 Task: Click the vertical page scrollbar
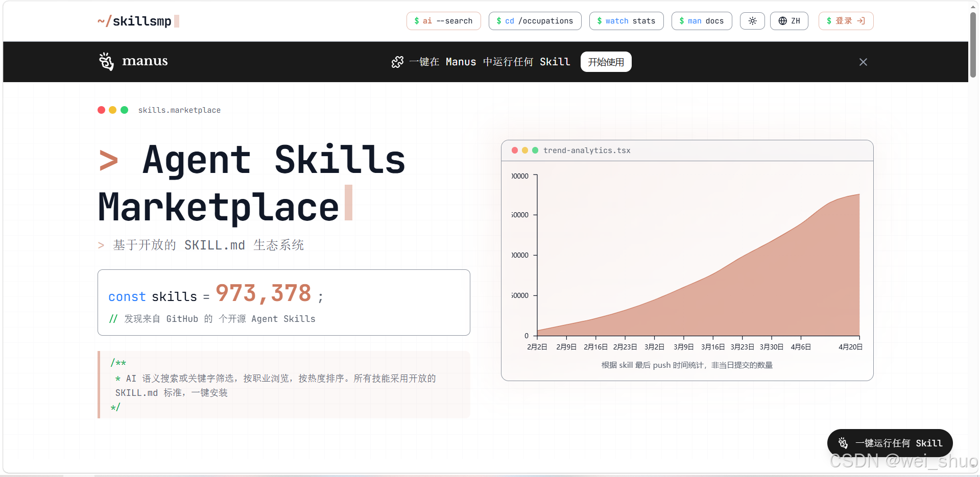click(x=973, y=45)
